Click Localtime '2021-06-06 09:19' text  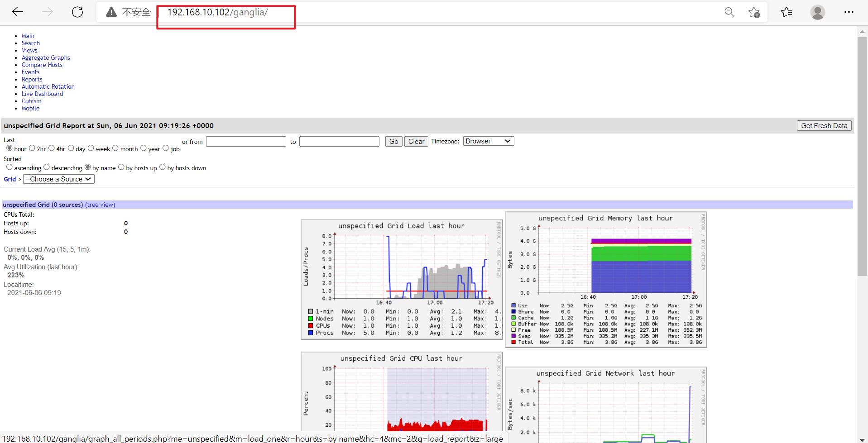point(34,293)
